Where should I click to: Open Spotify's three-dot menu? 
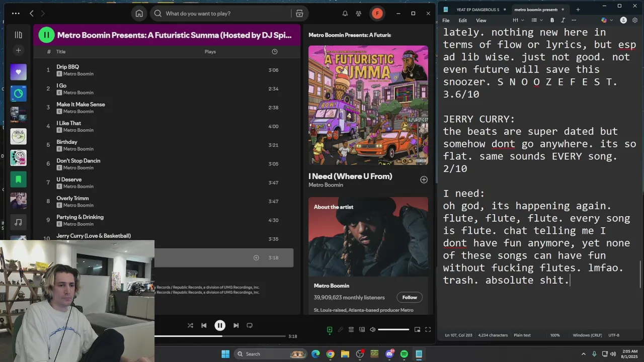[x=16, y=14]
